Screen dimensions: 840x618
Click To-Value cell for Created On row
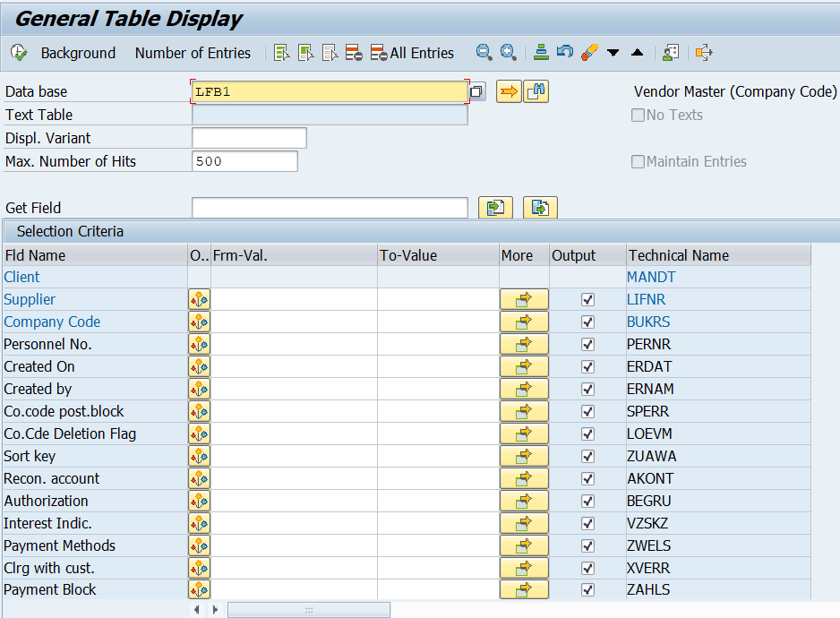click(x=438, y=367)
